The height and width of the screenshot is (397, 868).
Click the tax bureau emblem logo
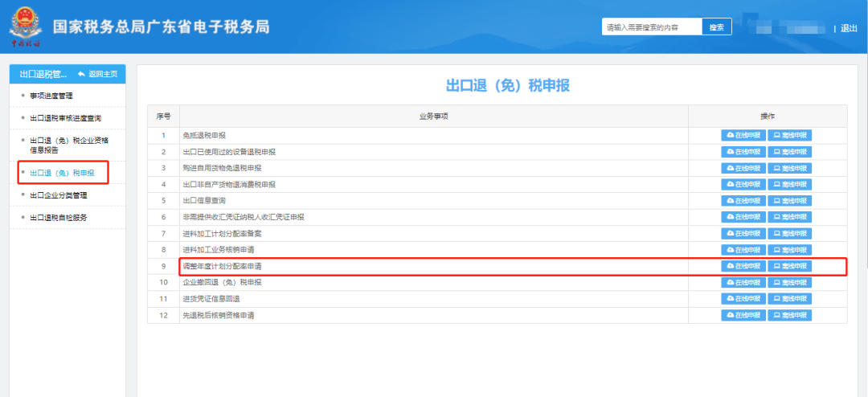tap(26, 26)
